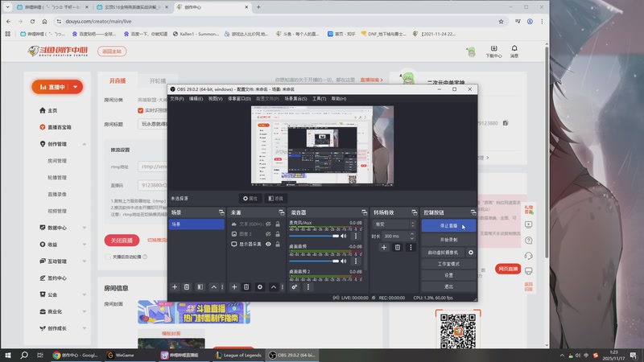
Task: Switch to the 开轮播 tab on Douyu
Action: (158, 81)
